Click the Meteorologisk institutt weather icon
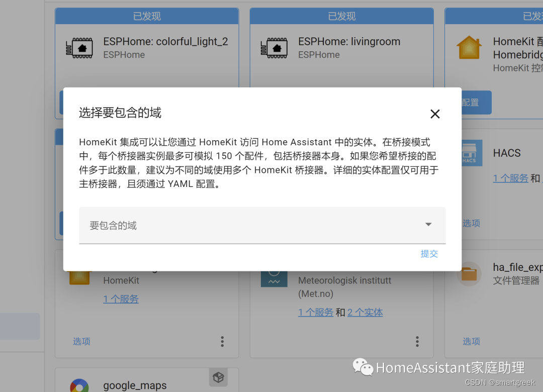The image size is (543, 392). click(x=274, y=279)
